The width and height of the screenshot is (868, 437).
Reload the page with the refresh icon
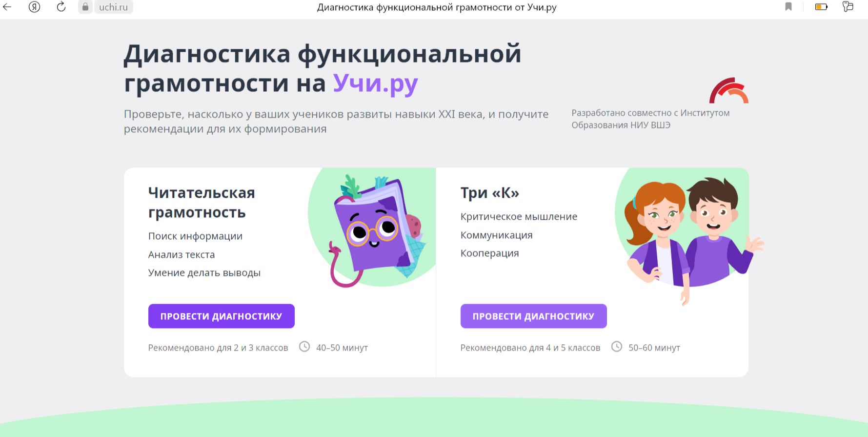(x=61, y=7)
